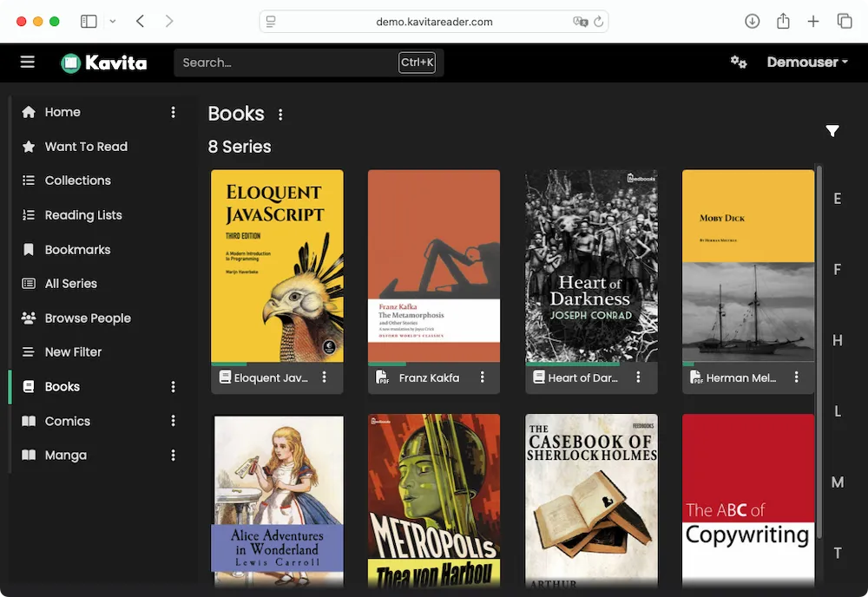Viewport: 868px width, 597px height.
Task: Click the series list vertical scrollbar
Action: click(x=819, y=351)
